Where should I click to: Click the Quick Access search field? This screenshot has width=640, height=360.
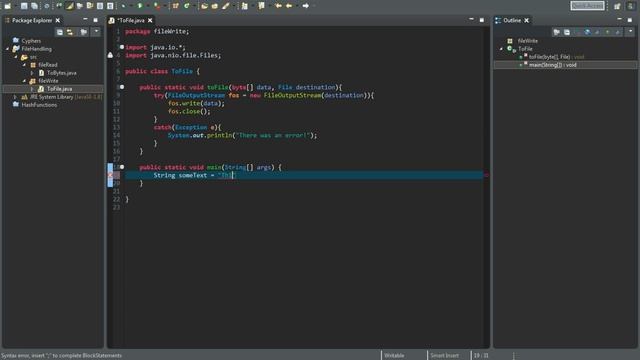pos(588,6)
